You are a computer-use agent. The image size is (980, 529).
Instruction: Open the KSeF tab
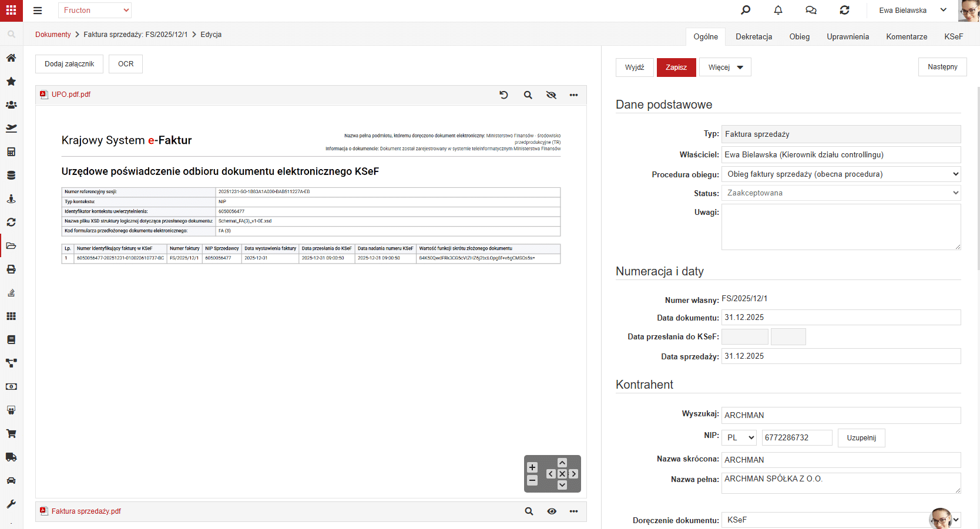point(954,36)
